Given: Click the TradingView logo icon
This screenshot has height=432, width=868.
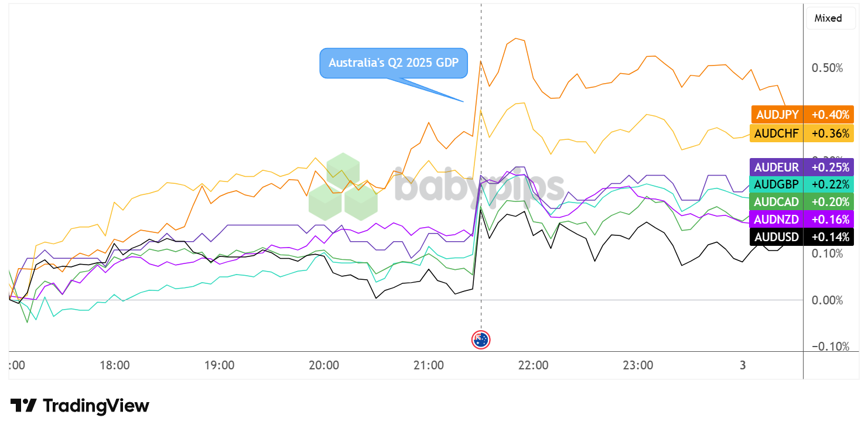Looking at the screenshot, I should point(23,406).
